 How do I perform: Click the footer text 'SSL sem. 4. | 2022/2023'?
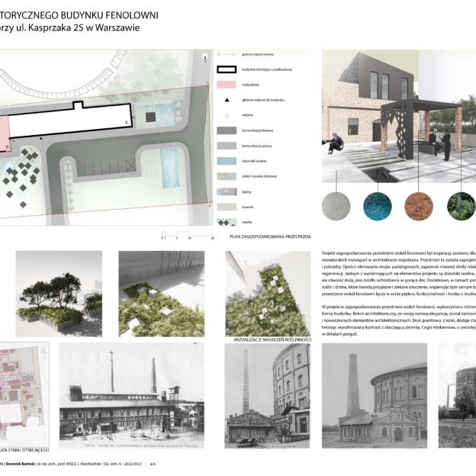click(123, 464)
